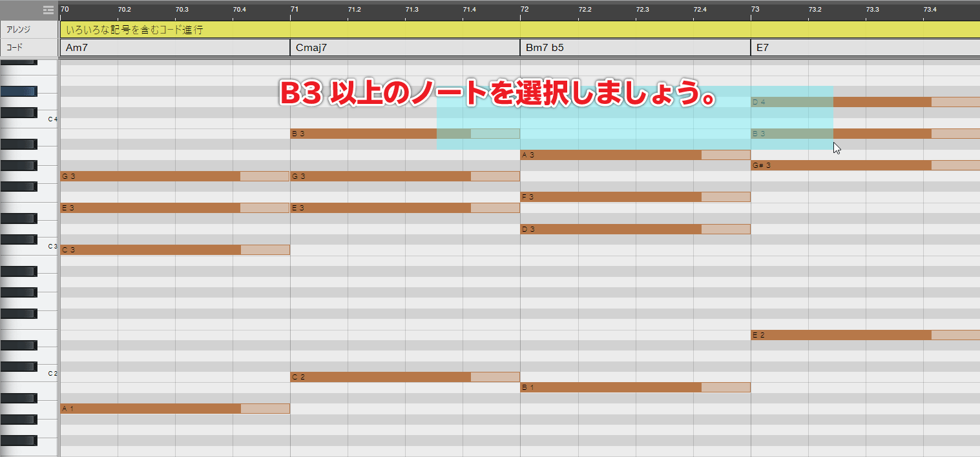Select the G#3 note
This screenshot has height=457, width=980.
click(x=840, y=166)
